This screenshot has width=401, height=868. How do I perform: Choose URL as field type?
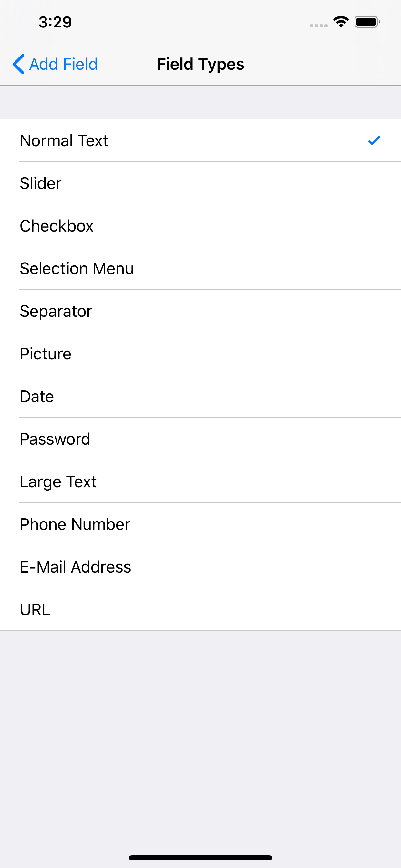pos(200,610)
